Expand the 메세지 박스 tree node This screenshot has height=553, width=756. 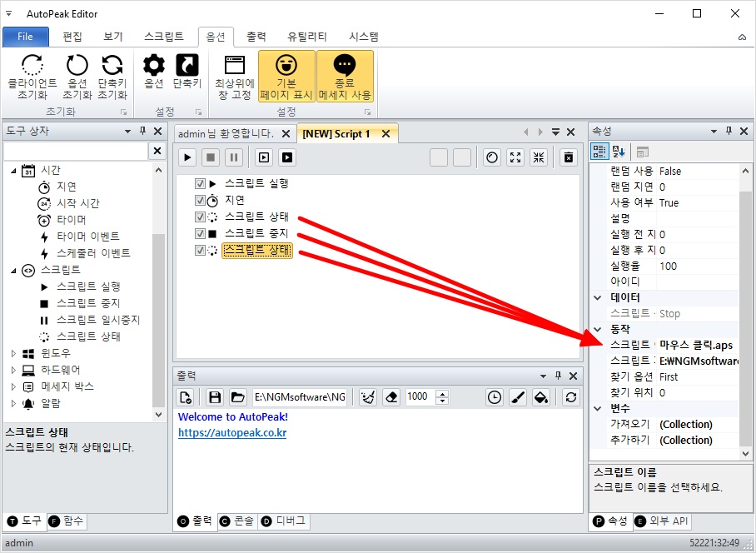pyautogui.click(x=13, y=386)
